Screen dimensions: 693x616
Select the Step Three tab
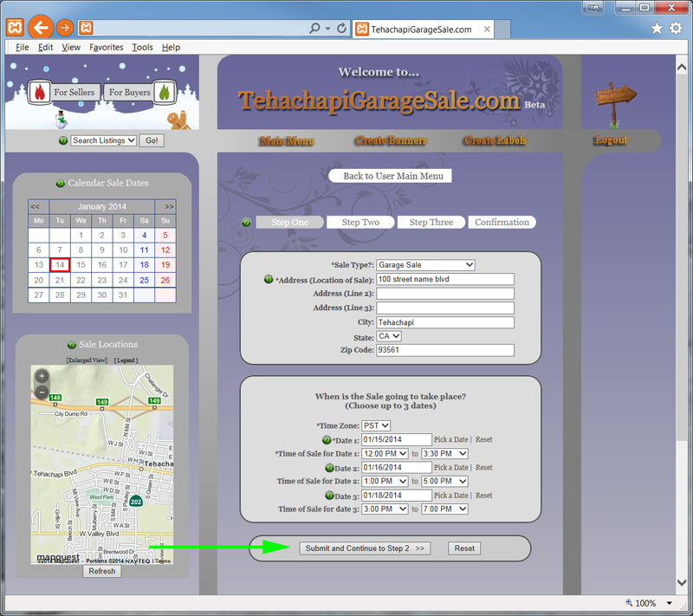431,223
